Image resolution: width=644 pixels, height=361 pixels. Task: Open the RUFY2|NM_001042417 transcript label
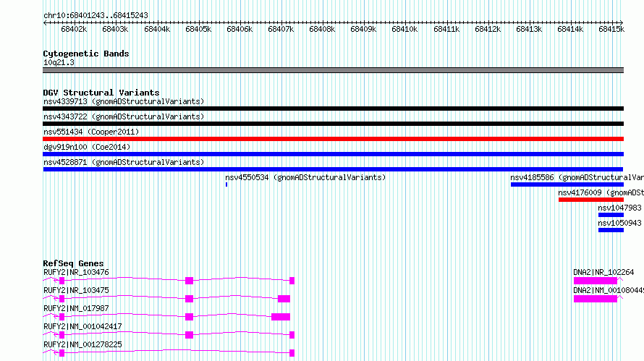coord(82,326)
